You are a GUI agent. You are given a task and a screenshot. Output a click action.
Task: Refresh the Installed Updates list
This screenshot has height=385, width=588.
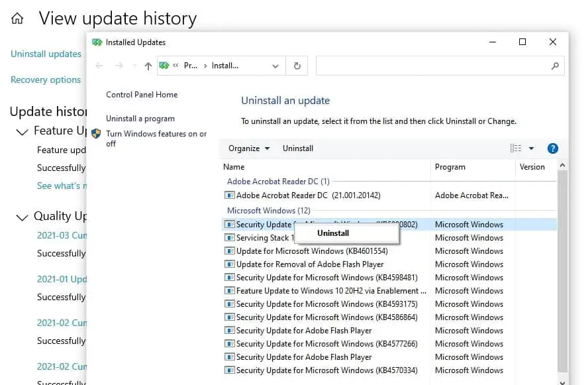tap(297, 66)
